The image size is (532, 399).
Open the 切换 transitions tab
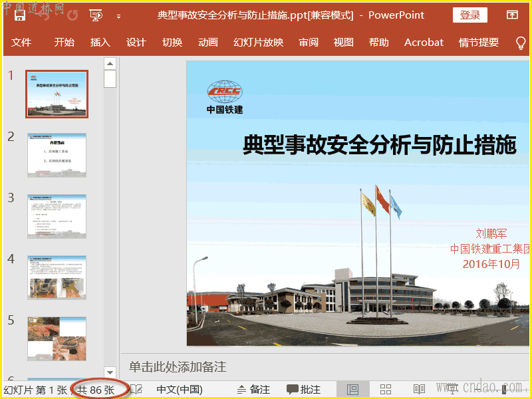pyautogui.click(x=172, y=42)
